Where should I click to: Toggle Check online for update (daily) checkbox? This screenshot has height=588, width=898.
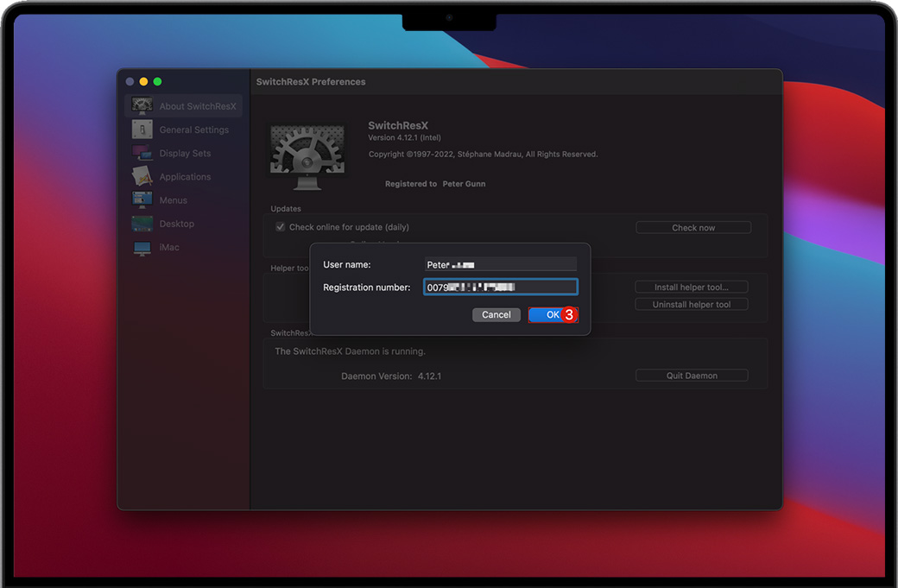pyautogui.click(x=280, y=227)
